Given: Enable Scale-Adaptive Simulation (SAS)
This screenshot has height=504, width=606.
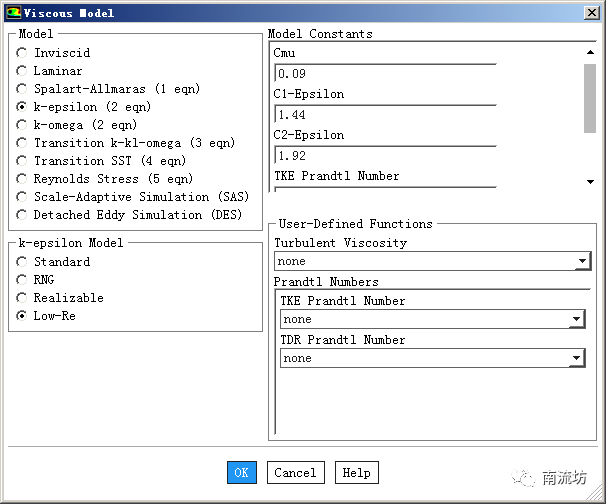Looking at the screenshot, I should [x=23, y=197].
